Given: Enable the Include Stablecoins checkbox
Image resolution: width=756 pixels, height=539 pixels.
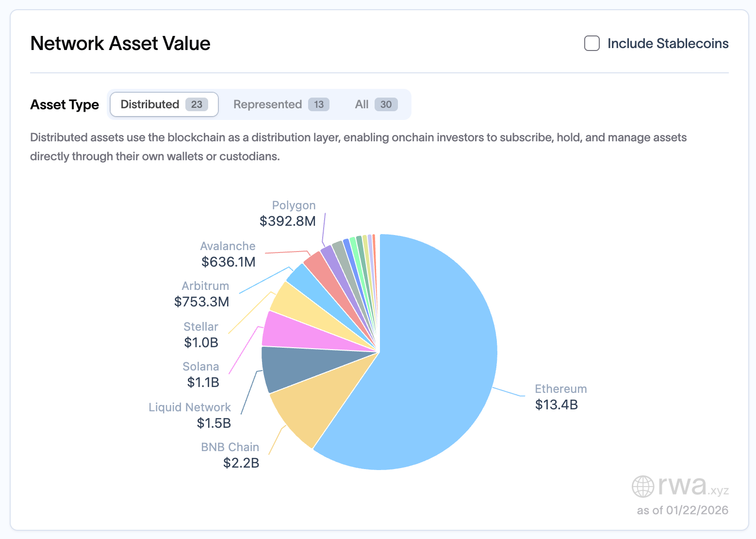Looking at the screenshot, I should (592, 43).
